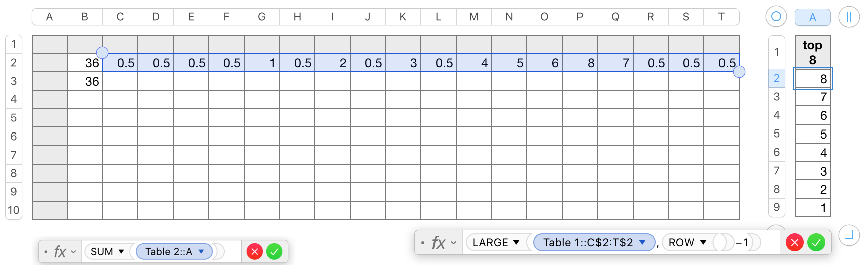868x265 pixels.
Task: Open the Table 2::A reference dropdown
Action: [x=201, y=251]
